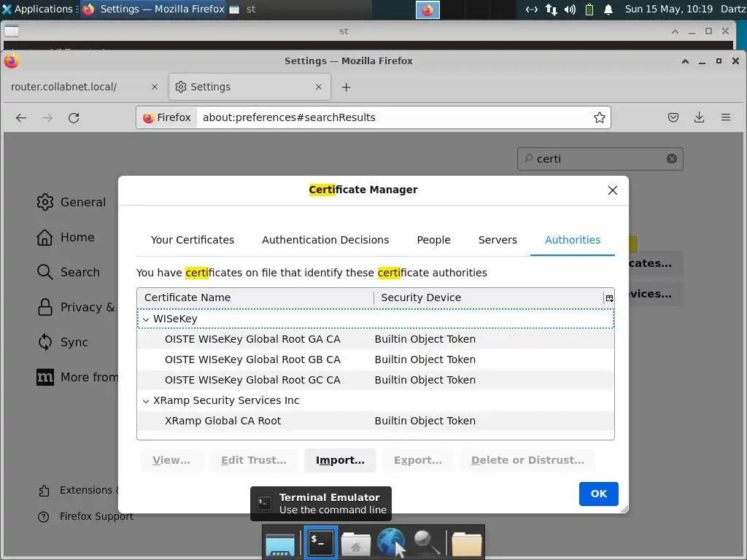
Task: Switch to Authentication Decisions tab
Action: tap(325, 240)
